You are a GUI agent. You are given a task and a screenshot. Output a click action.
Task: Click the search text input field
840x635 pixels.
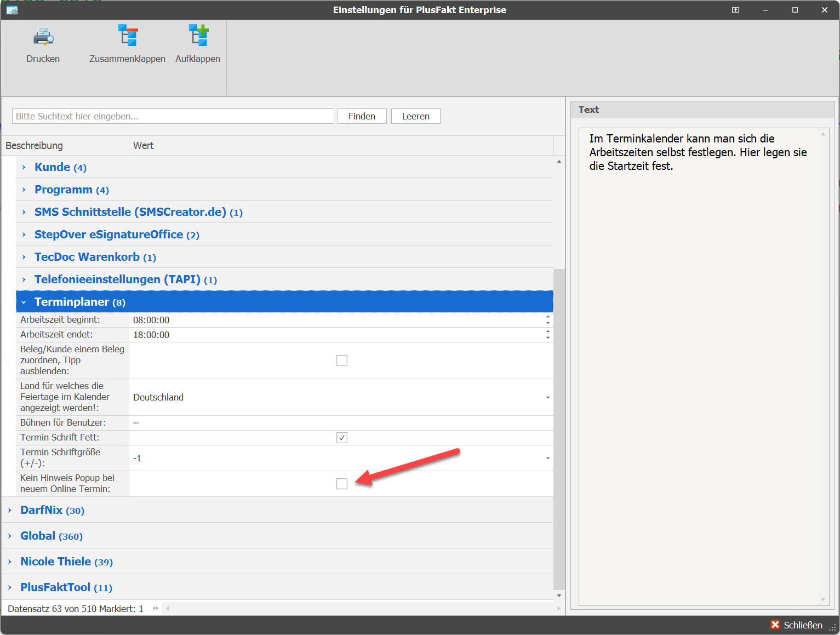[x=173, y=116]
